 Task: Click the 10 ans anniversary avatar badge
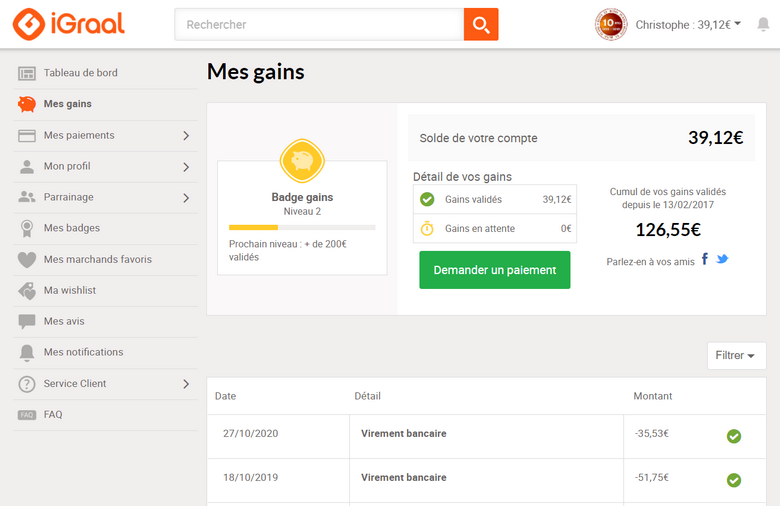(611, 24)
